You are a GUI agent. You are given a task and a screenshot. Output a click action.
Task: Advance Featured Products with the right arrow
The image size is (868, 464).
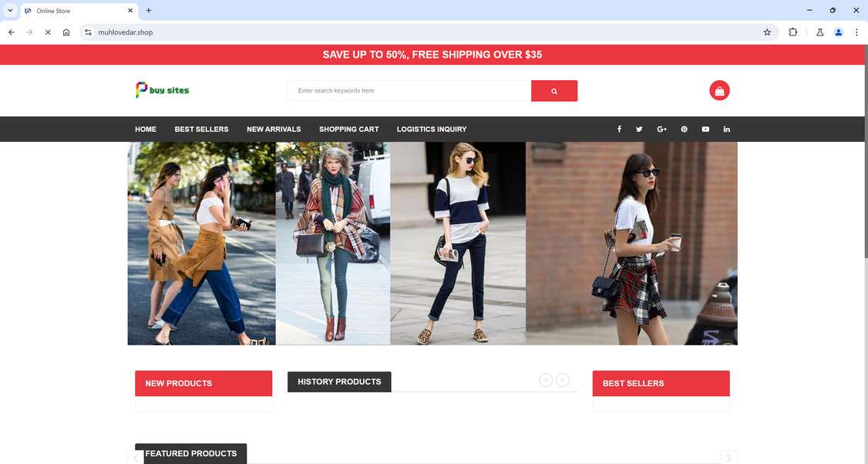[x=728, y=457]
